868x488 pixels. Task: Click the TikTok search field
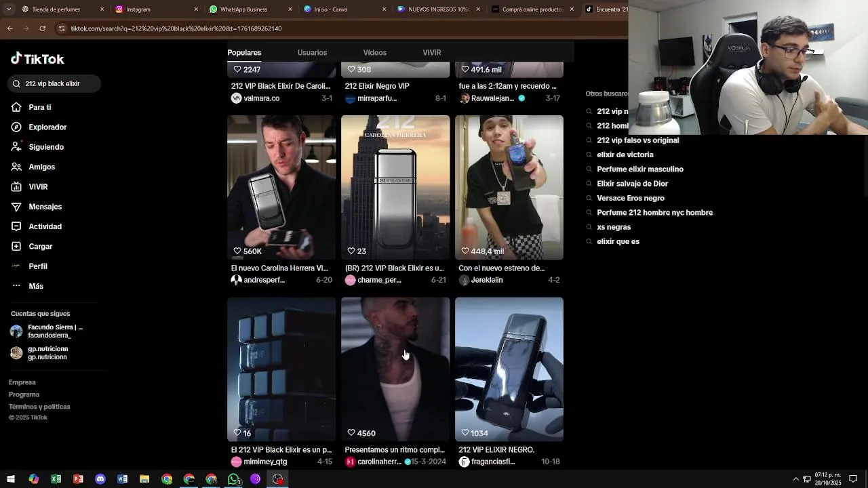click(x=55, y=83)
